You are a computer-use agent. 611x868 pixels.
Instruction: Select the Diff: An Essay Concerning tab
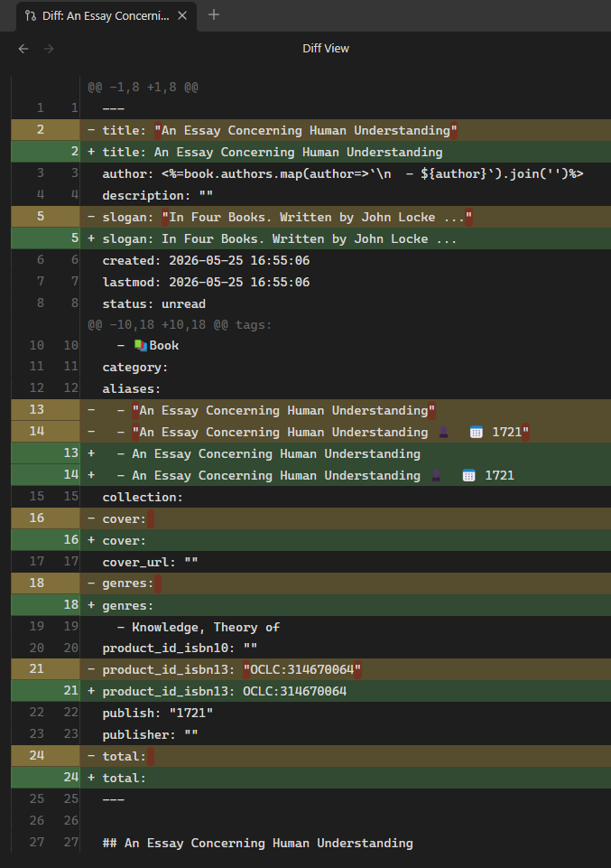tap(106, 16)
